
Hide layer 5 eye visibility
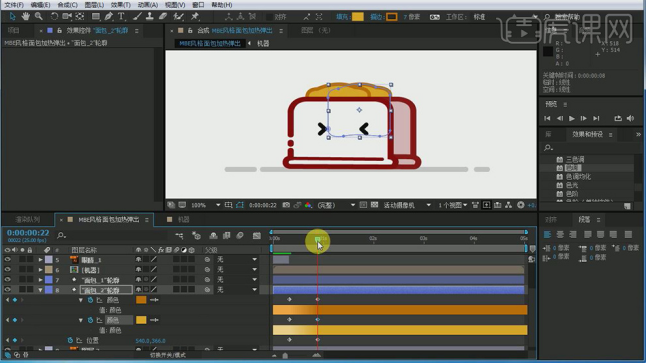click(x=7, y=259)
